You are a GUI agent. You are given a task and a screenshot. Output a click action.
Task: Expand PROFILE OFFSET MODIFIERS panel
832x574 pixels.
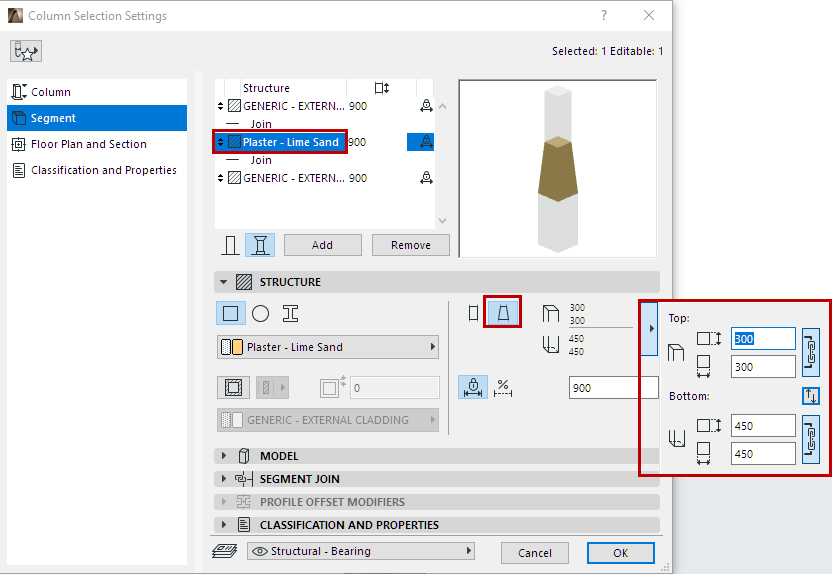(x=223, y=502)
